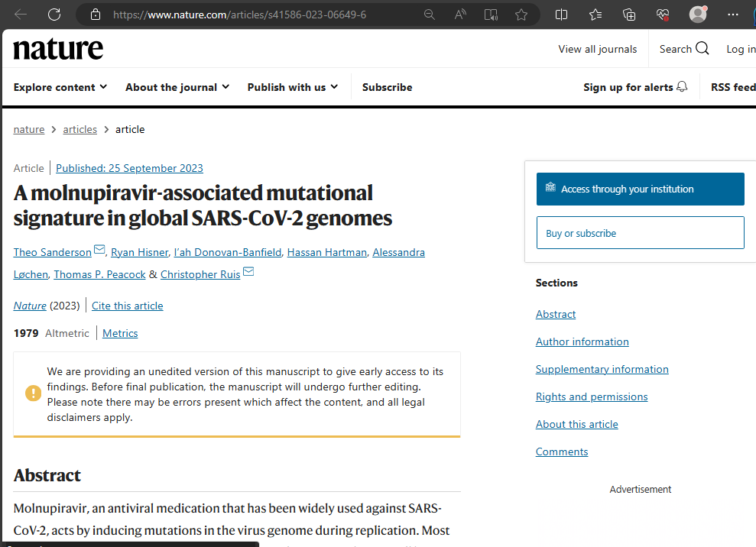Viewport: 756px width, 547px height.
Task: Jump to Supplementary information section
Action: (x=602, y=369)
